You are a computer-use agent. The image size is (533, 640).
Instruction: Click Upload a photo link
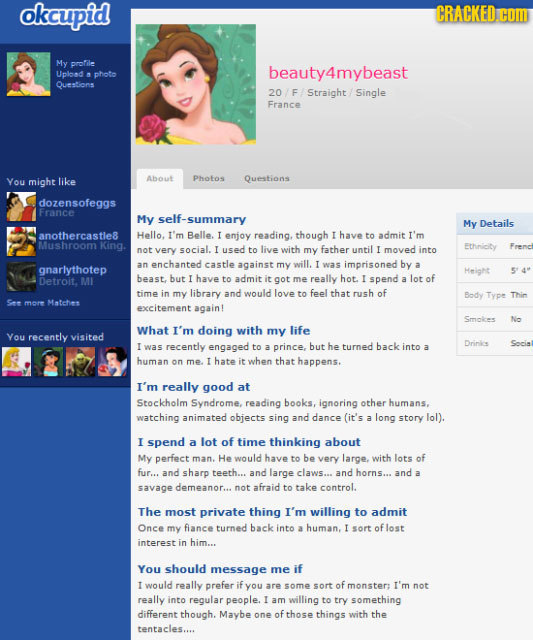(x=86, y=74)
